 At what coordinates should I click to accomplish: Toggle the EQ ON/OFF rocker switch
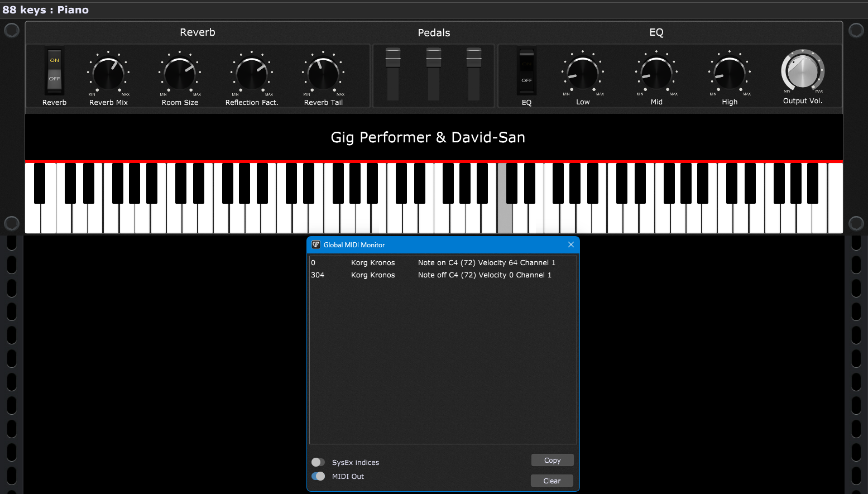click(526, 71)
